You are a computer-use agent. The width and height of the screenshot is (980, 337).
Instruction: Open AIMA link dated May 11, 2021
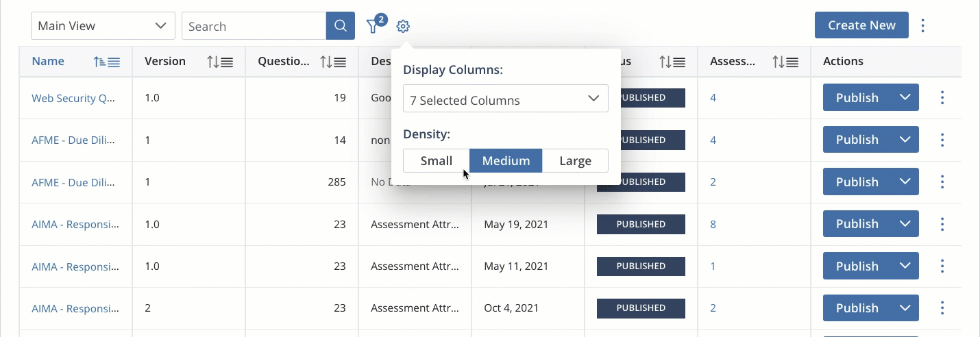pos(75,266)
